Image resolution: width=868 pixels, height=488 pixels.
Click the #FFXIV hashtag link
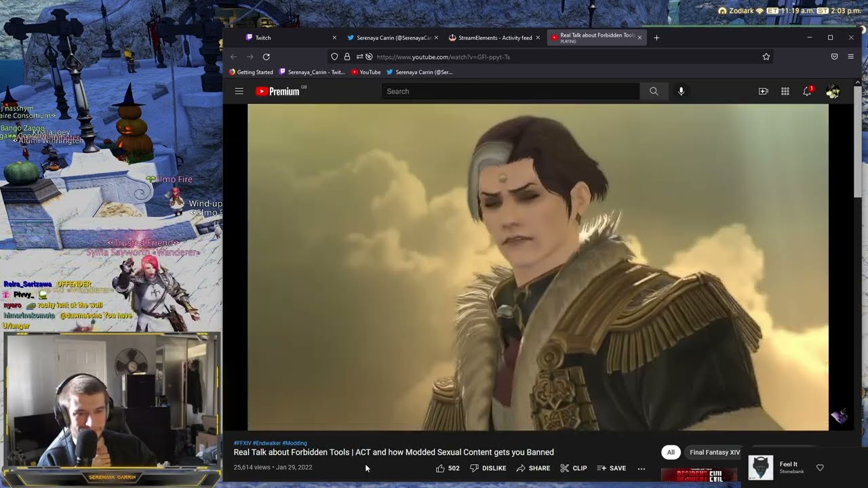coord(242,443)
